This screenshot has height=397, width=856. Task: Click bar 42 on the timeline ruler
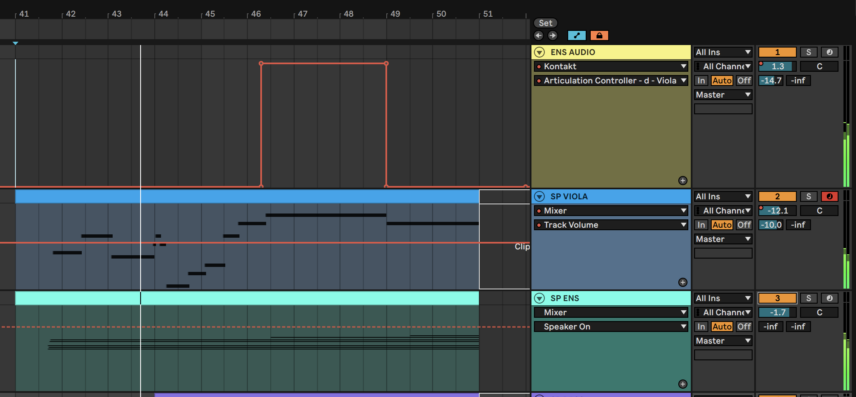(70, 14)
